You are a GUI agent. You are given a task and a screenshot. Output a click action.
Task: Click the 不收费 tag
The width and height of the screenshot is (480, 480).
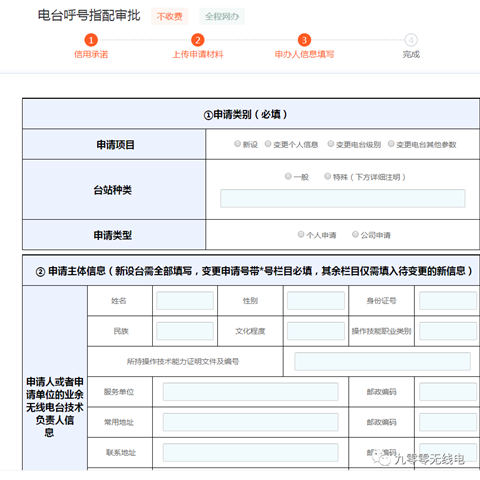[x=170, y=16]
